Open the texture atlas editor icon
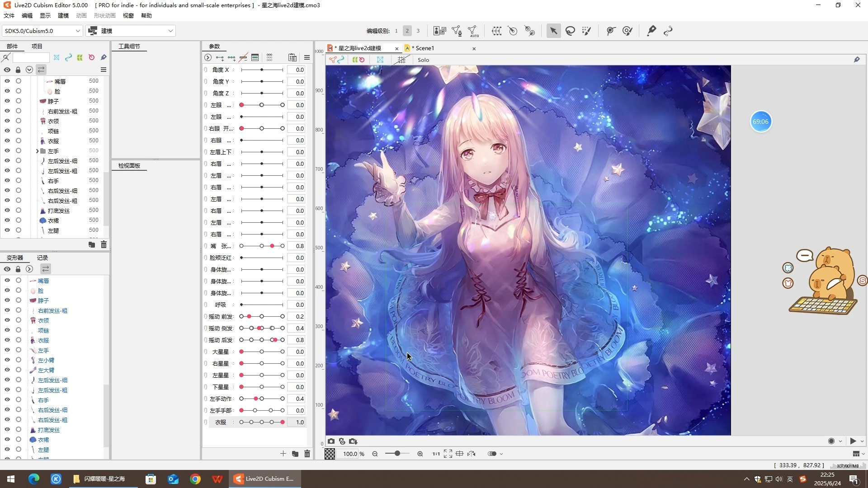868x488 pixels. pos(439,31)
